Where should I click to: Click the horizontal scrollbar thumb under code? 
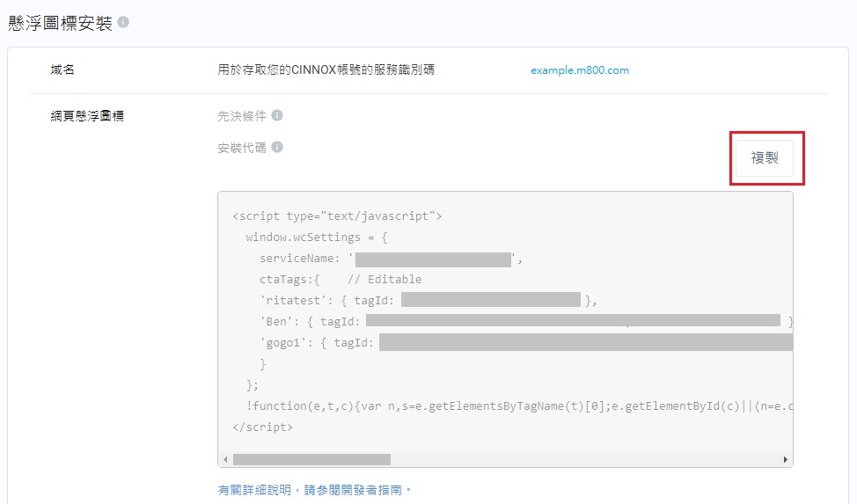(x=311, y=459)
